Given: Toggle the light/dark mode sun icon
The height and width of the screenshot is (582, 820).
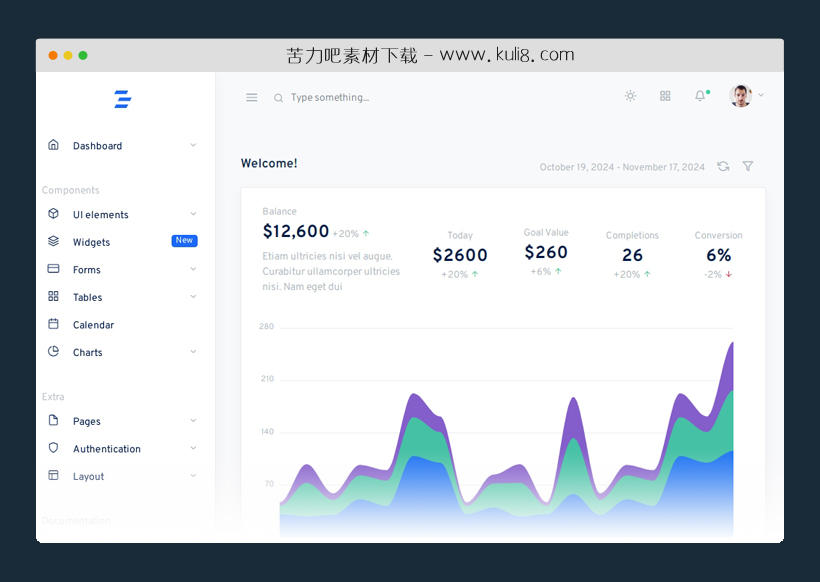Looking at the screenshot, I should pyautogui.click(x=630, y=96).
